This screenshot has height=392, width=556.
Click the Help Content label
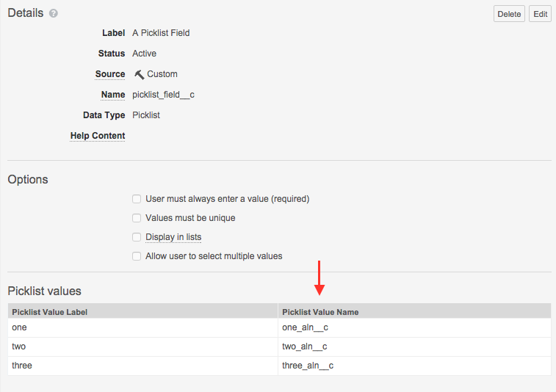click(x=98, y=136)
